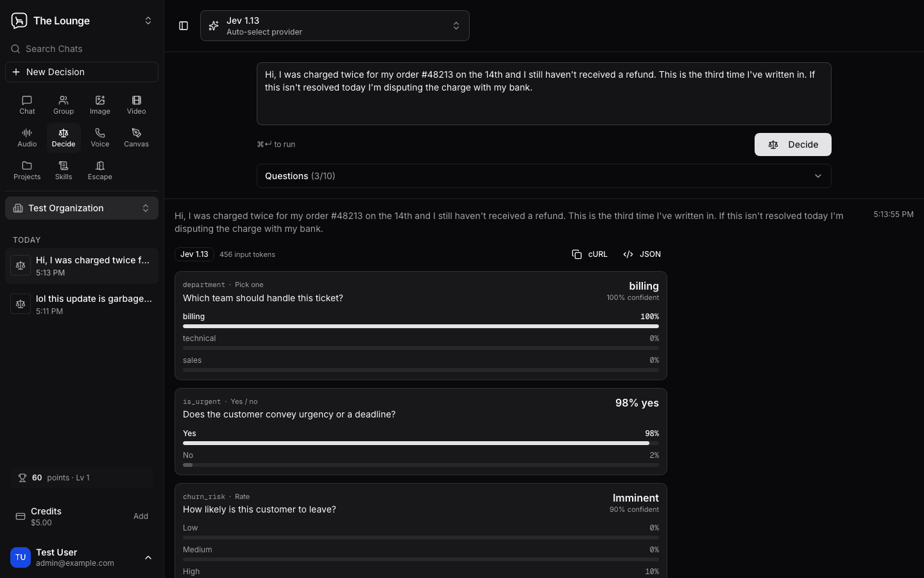Click The Lounge logo icon

coord(19,21)
